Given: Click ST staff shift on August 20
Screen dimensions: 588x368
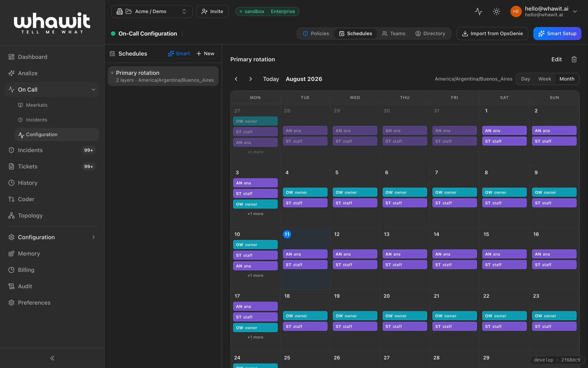Looking at the screenshot, I should pyautogui.click(x=405, y=326).
